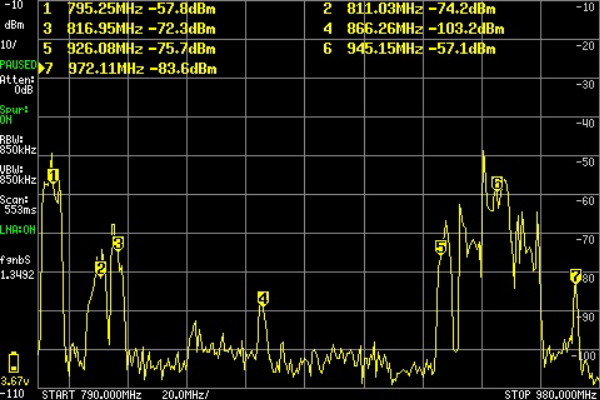Select marker 3 on the trace peak
The height and width of the screenshot is (400, 600).
coord(117,243)
